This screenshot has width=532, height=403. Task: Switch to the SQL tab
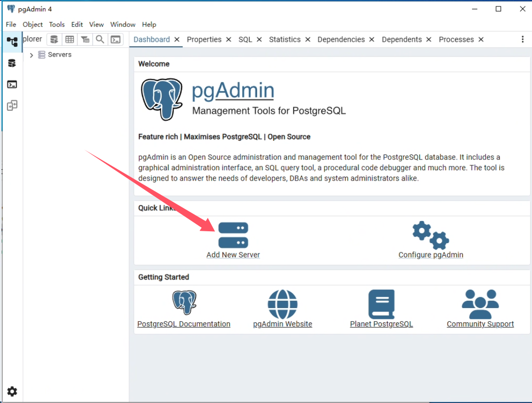(x=245, y=39)
